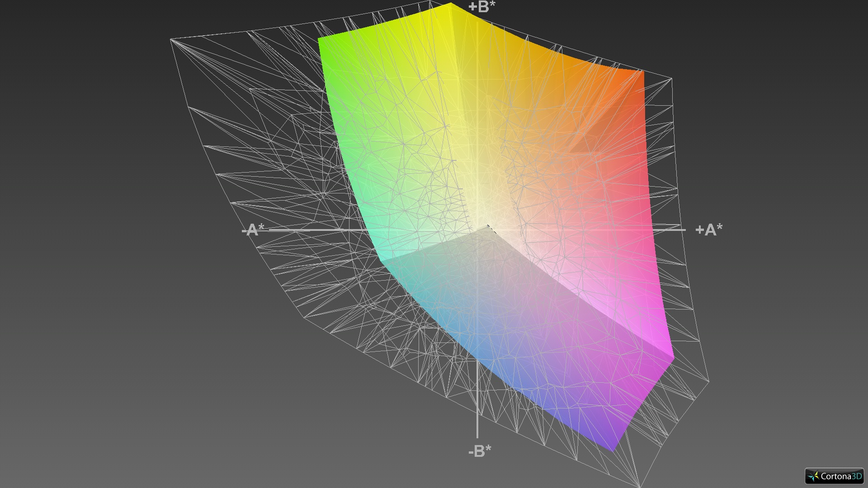Click the wireframe's top-left outer corner
Viewport: 868px width, 488px height.
(x=171, y=40)
